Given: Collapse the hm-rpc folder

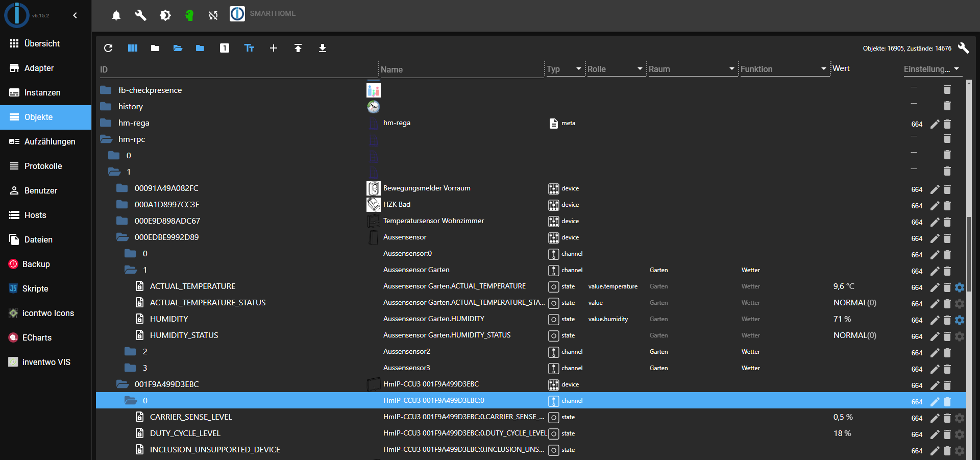Looking at the screenshot, I should click(x=106, y=139).
